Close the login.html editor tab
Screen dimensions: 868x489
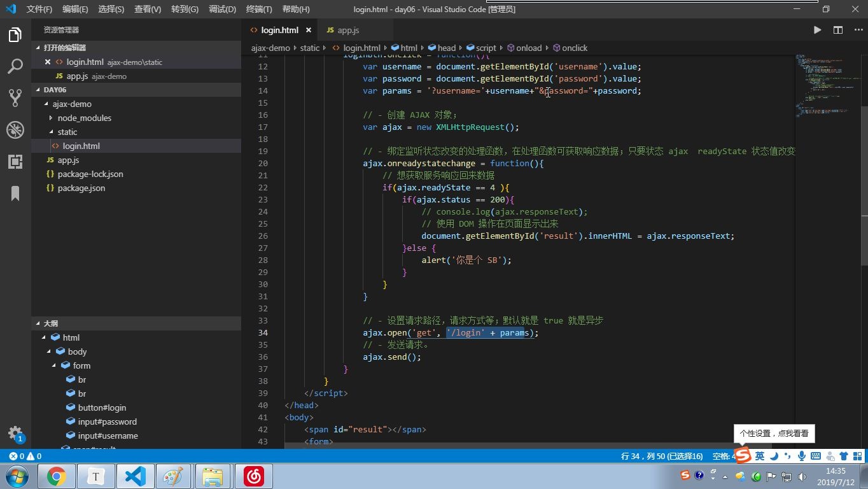[309, 30]
